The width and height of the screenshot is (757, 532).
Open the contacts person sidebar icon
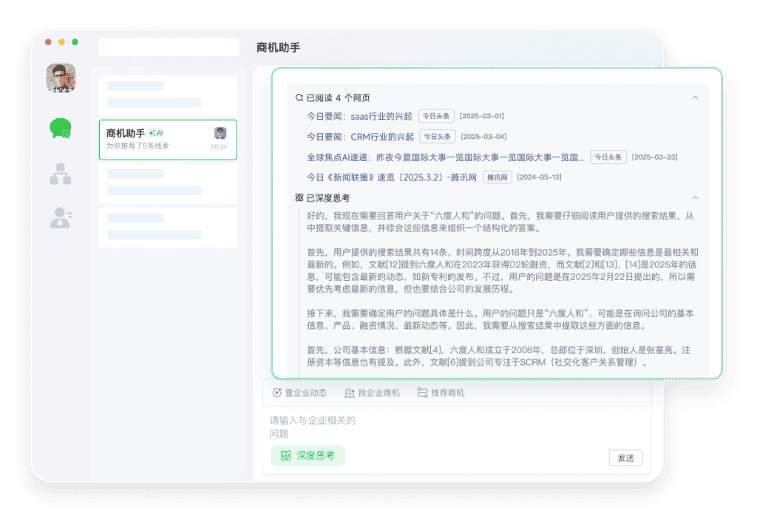pos(61,218)
